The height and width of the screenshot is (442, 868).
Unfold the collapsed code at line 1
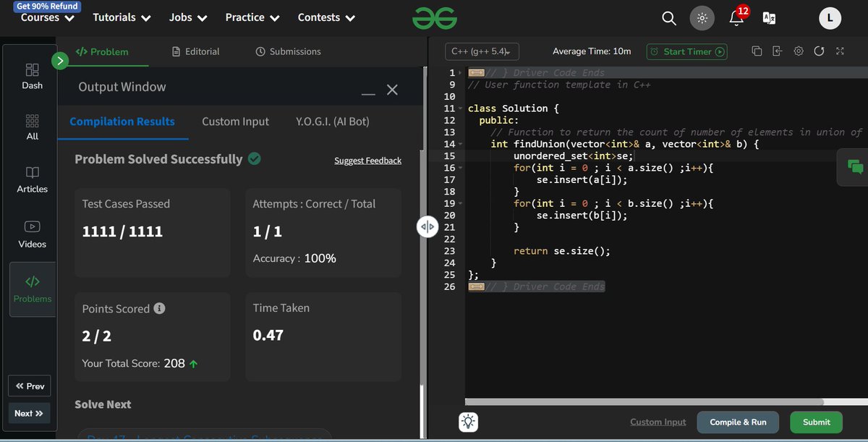(x=475, y=73)
